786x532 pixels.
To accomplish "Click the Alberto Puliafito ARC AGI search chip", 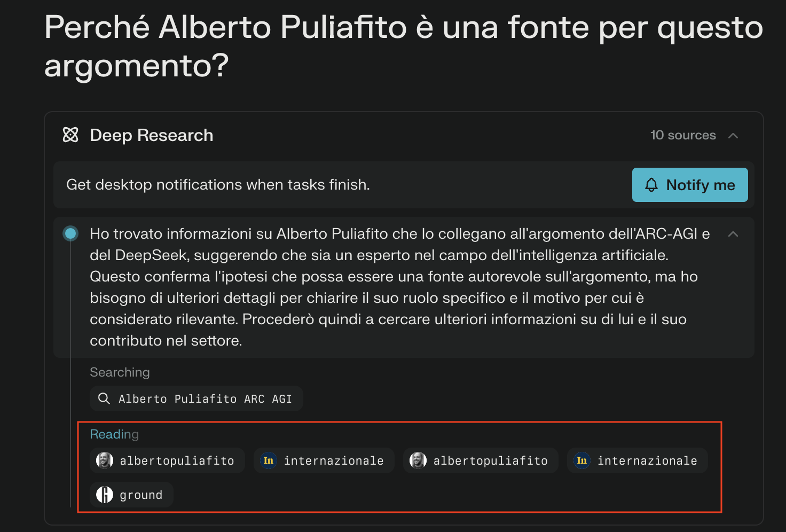I will pyautogui.click(x=196, y=398).
